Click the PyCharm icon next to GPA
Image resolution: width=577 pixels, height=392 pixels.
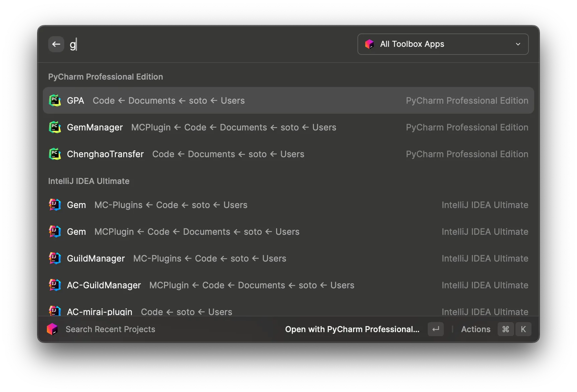pyautogui.click(x=55, y=101)
